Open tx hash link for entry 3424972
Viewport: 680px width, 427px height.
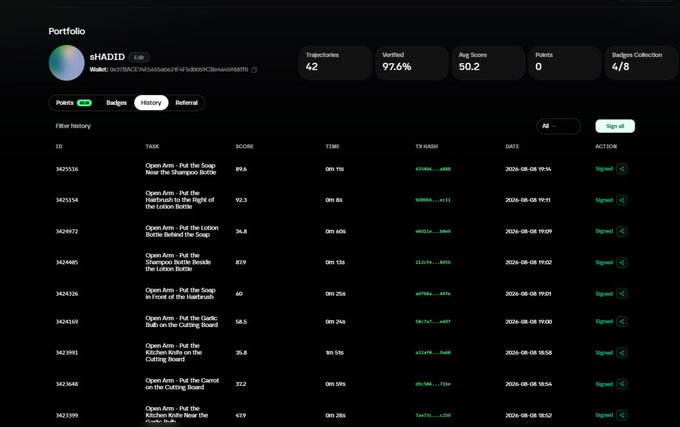433,231
